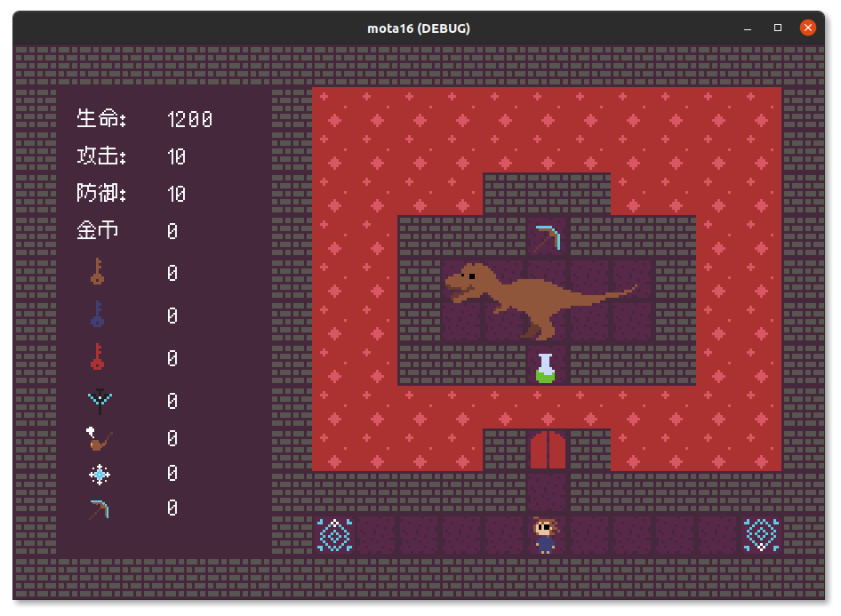
Task: Minimize the mota16 window
Action: point(747,28)
